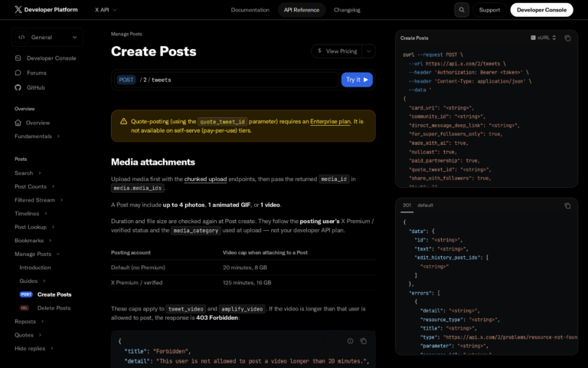
Task: Expand the Search sidebar section
Action: [40, 173]
